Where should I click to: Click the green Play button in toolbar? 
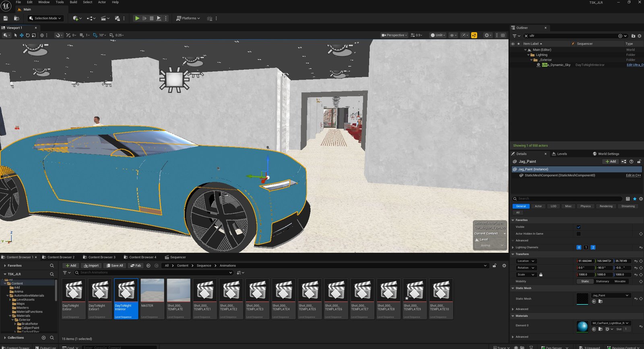[x=137, y=18]
